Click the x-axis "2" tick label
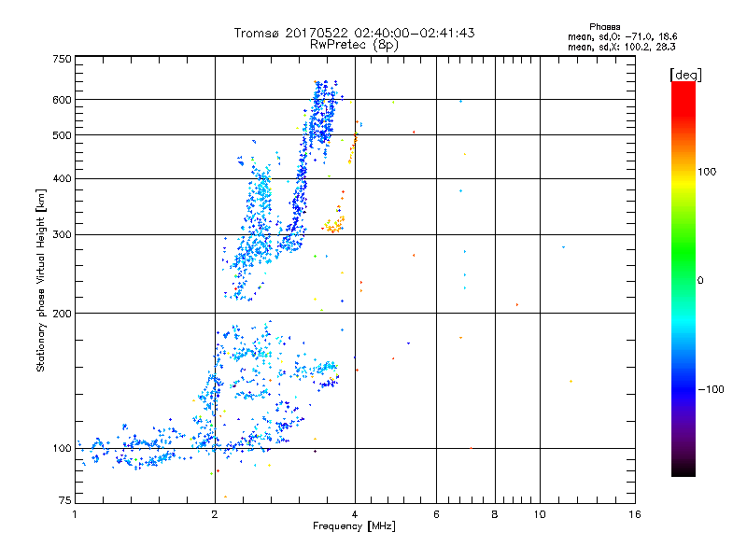747x560 pixels. pyautogui.click(x=215, y=514)
